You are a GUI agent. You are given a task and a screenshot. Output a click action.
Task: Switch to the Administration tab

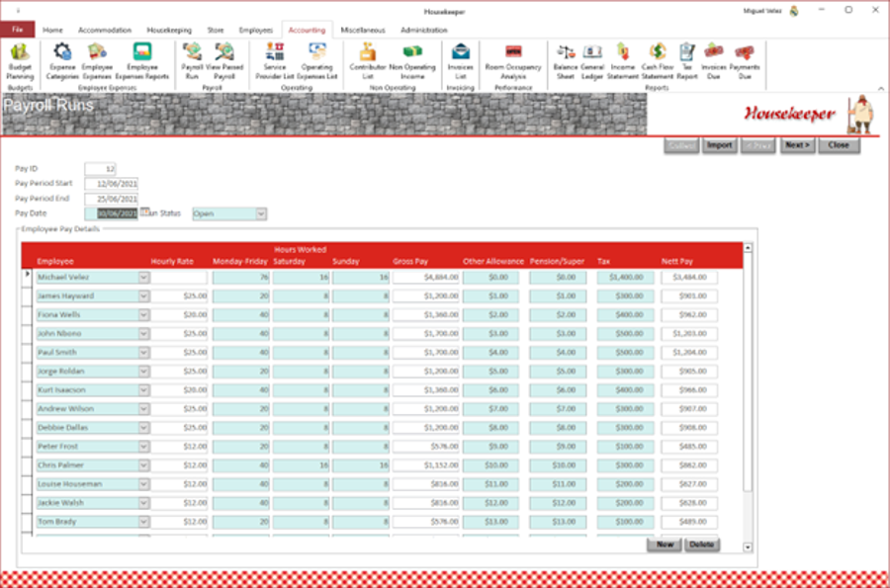[x=424, y=30]
